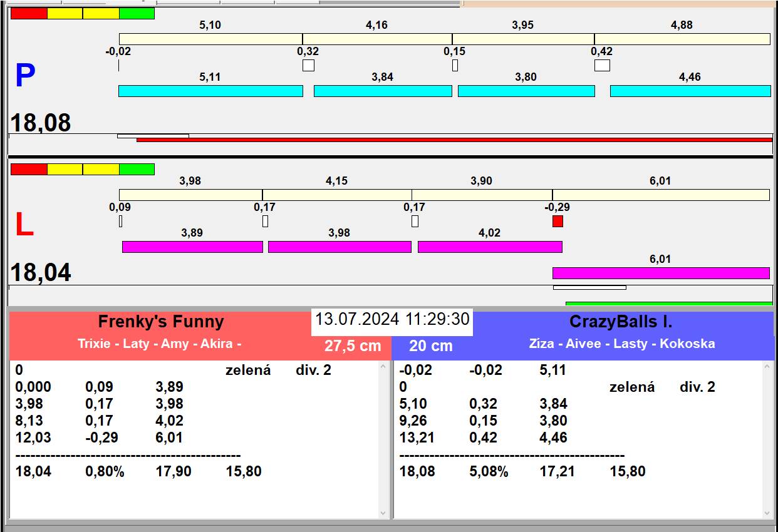Click the cream segment labeled 5,10

(210, 39)
